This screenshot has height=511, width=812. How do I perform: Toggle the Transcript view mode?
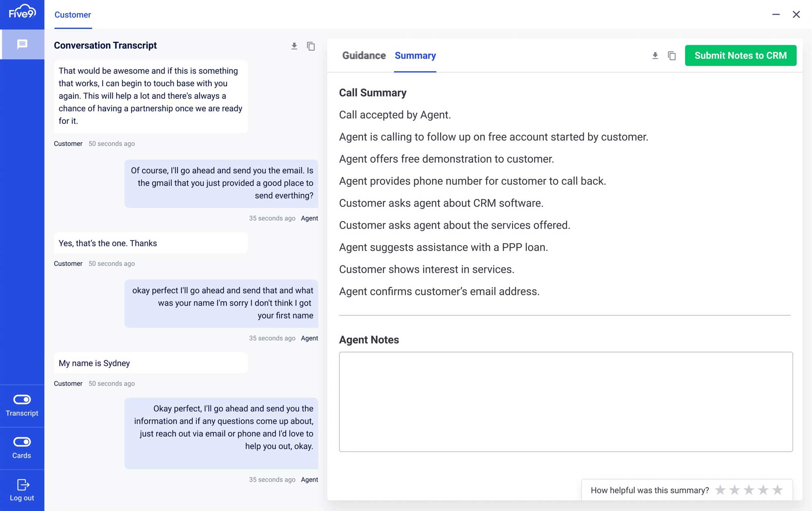(x=22, y=399)
